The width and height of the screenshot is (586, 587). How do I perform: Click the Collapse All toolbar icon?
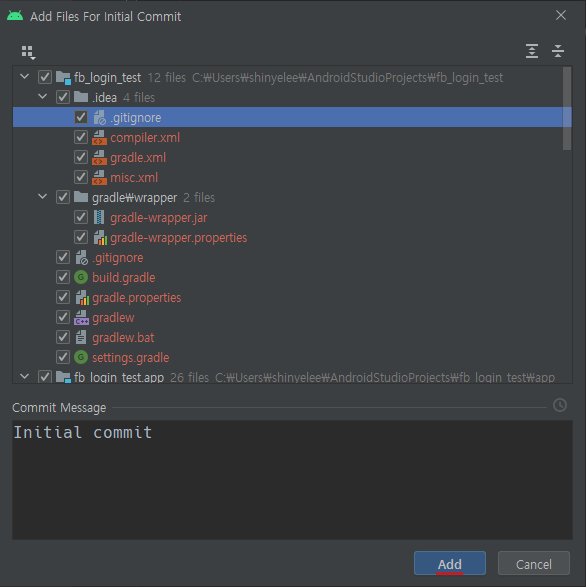[x=558, y=51]
